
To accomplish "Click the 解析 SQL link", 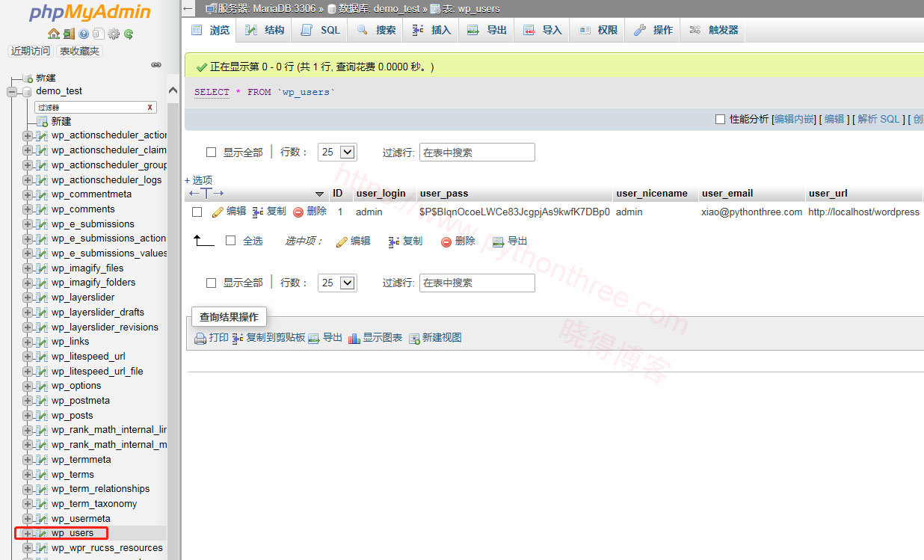I will coord(878,119).
